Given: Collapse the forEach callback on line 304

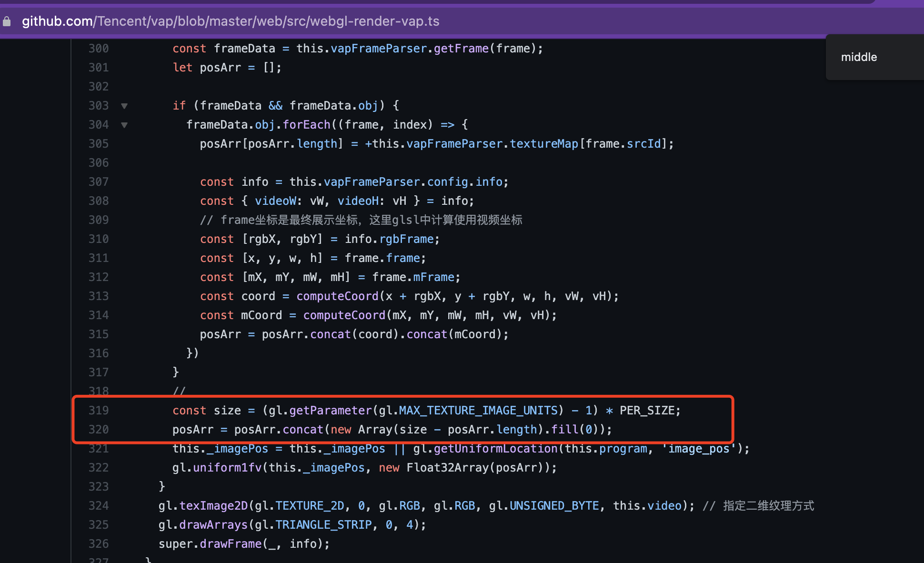Looking at the screenshot, I should pos(124,125).
